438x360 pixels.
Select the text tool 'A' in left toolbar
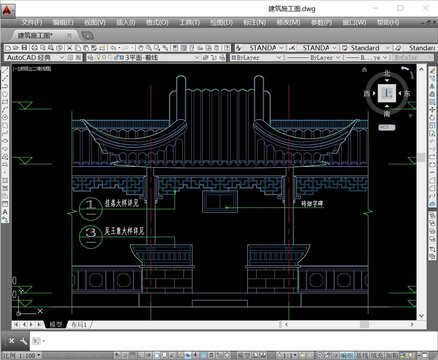coord(5,212)
